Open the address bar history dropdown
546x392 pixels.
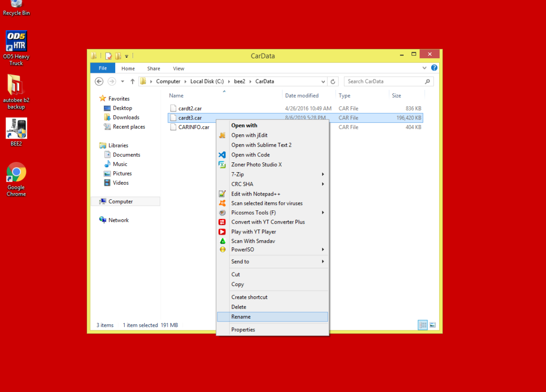point(322,81)
